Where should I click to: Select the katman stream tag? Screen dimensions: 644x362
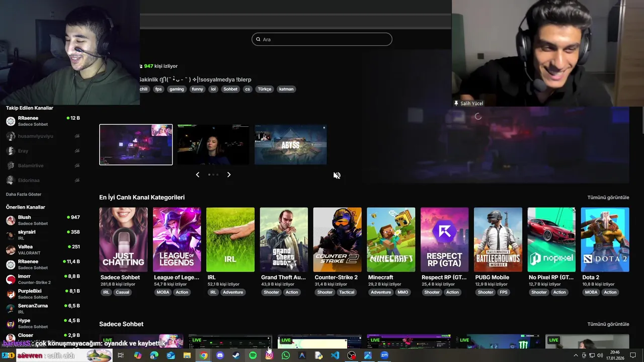click(286, 89)
